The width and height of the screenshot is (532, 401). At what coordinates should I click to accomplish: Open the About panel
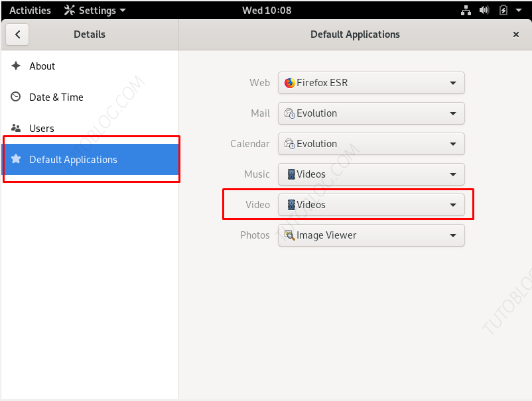(90, 66)
